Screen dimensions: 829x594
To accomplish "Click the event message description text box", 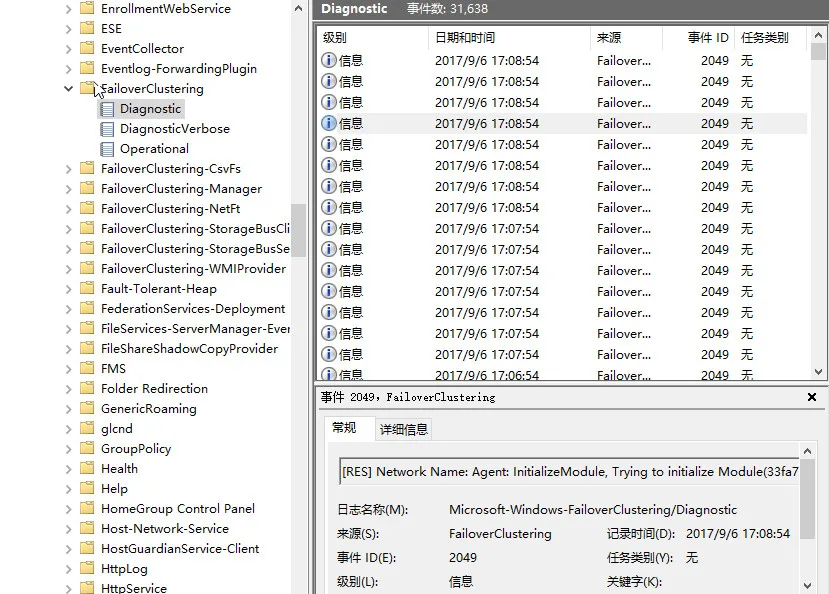I will click(569, 471).
